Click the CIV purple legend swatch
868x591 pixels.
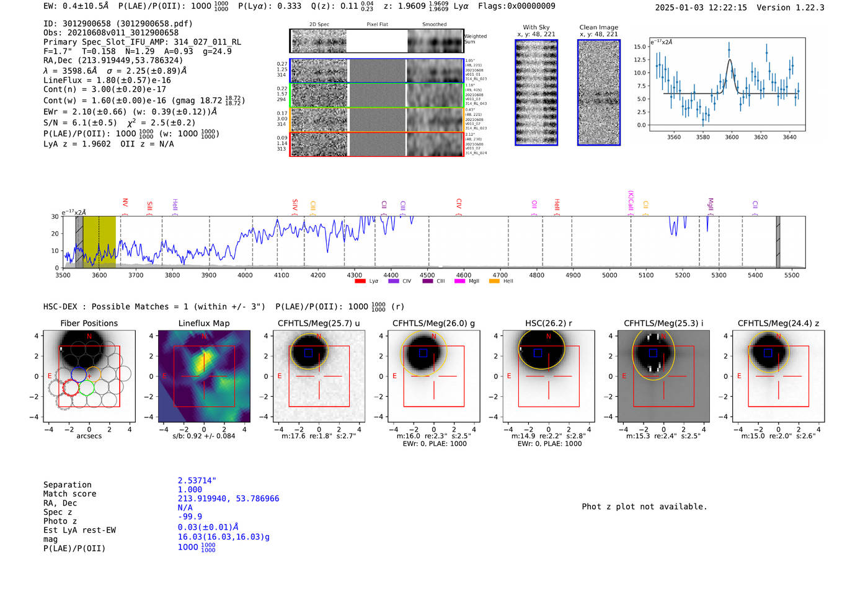tap(393, 282)
